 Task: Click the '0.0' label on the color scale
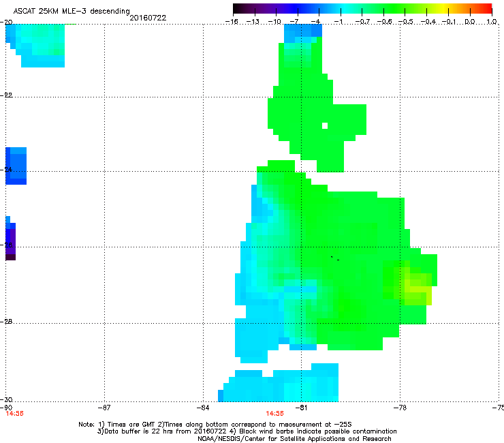coord(470,22)
